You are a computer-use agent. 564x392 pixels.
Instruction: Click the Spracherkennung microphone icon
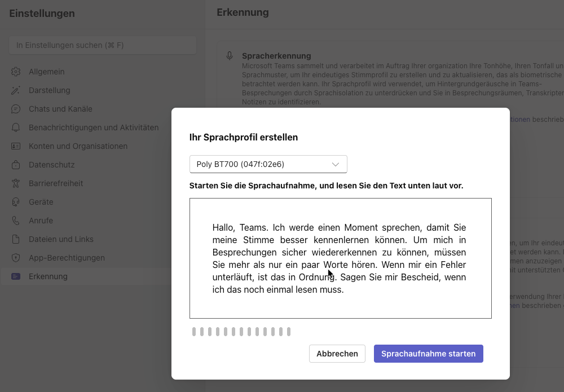tap(230, 56)
